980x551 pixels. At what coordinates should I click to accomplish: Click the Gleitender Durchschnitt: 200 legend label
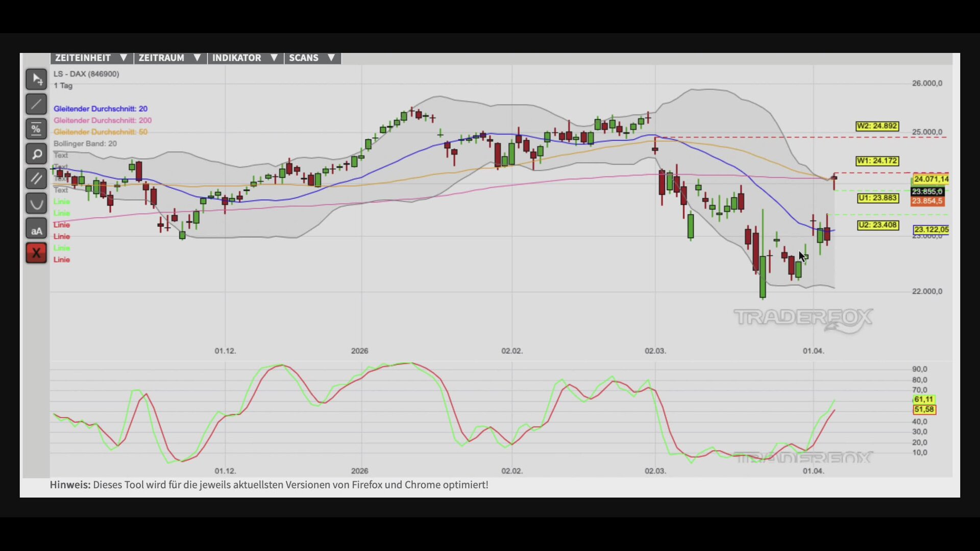coord(103,120)
